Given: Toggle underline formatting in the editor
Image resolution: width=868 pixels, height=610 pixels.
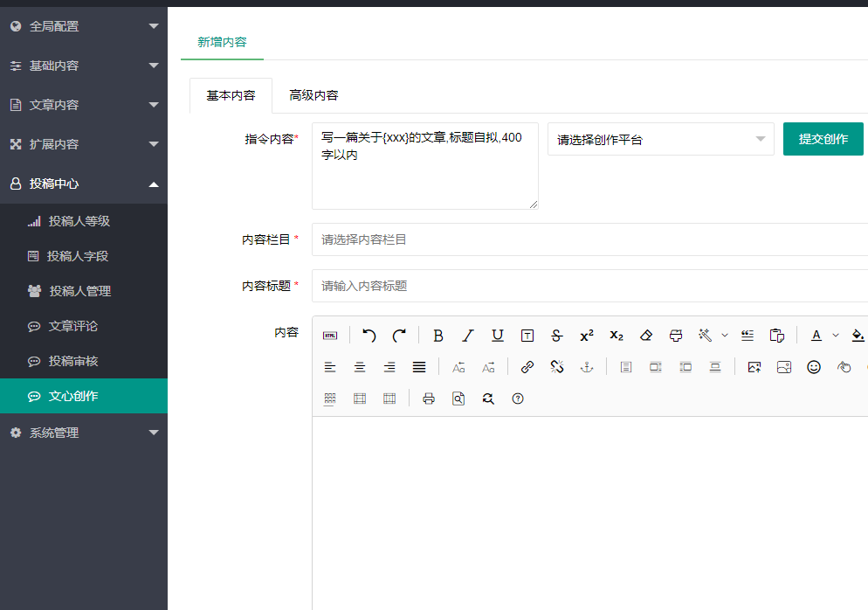Looking at the screenshot, I should (x=497, y=336).
